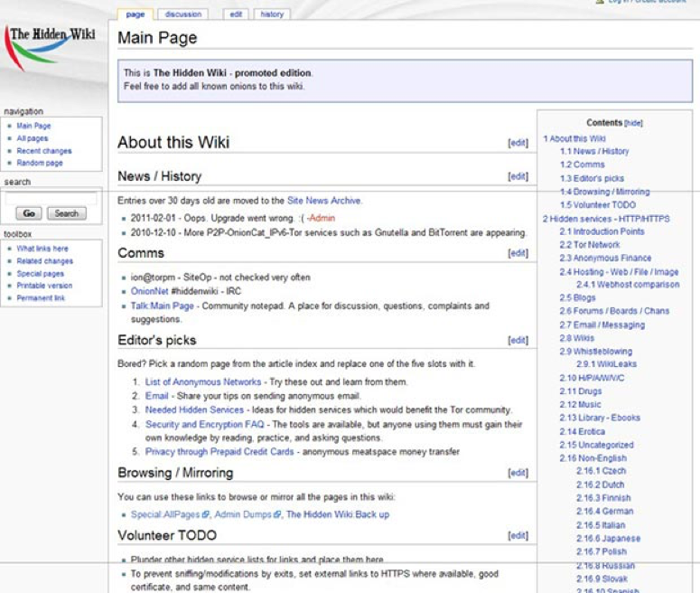The width and height of the screenshot is (700, 593).
Task: Open All pages in navigation
Action: [x=33, y=138]
